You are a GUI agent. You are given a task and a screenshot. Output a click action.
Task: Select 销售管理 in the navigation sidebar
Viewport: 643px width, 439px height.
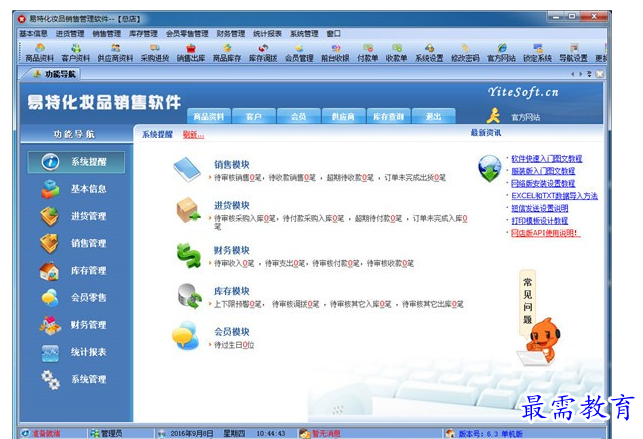76,243
